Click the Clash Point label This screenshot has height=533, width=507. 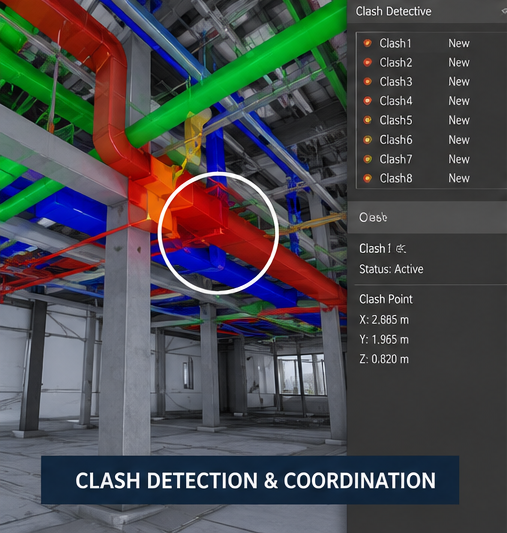pos(386,299)
